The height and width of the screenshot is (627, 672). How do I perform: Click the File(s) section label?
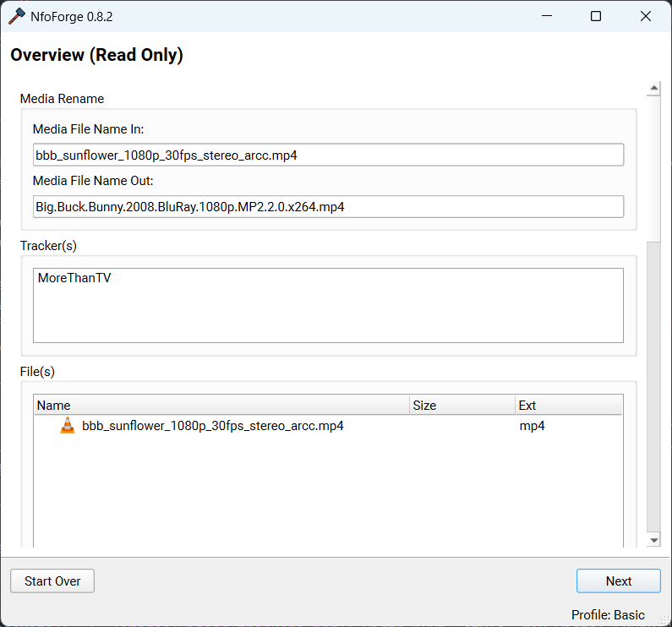[x=37, y=372]
